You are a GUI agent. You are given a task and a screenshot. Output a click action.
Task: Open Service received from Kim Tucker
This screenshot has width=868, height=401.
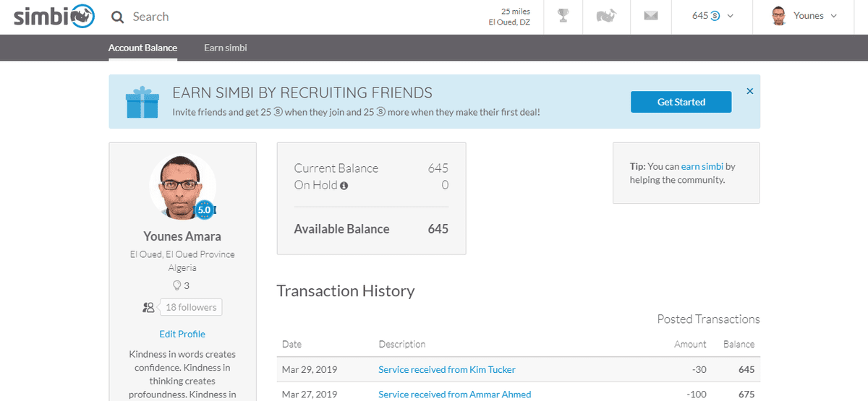pyautogui.click(x=446, y=369)
